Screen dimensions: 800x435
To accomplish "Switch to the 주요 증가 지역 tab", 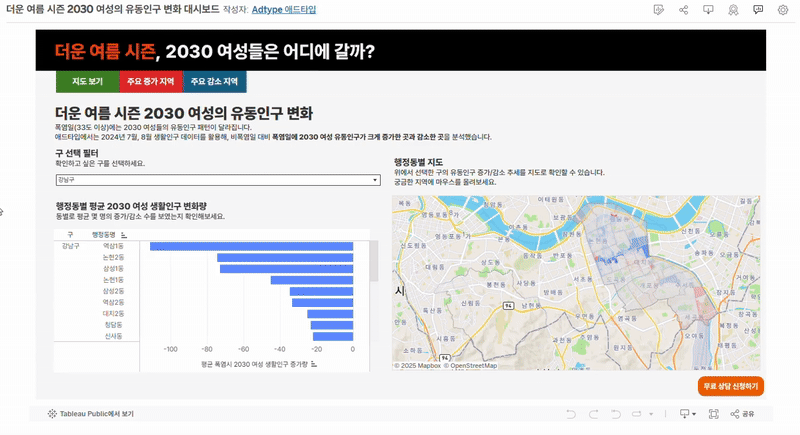I will [x=151, y=82].
